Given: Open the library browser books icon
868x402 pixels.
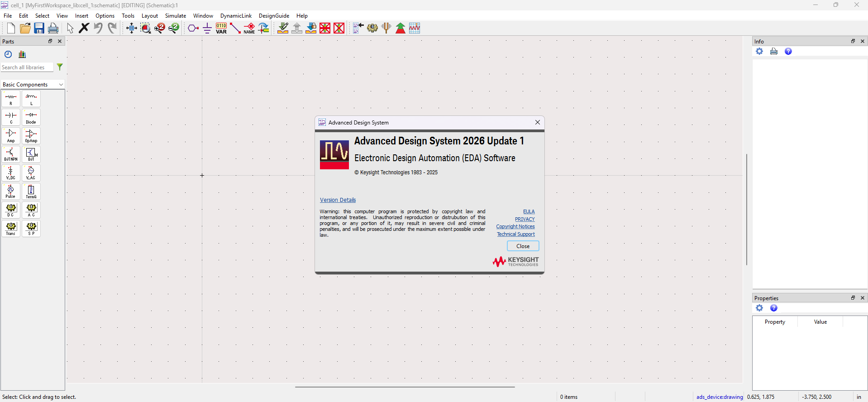Looking at the screenshot, I should (x=22, y=54).
